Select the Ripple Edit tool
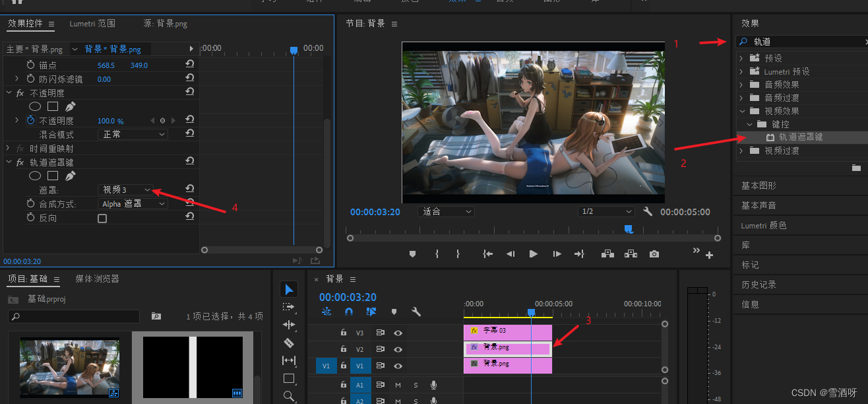The height and width of the screenshot is (404, 868). click(x=288, y=325)
